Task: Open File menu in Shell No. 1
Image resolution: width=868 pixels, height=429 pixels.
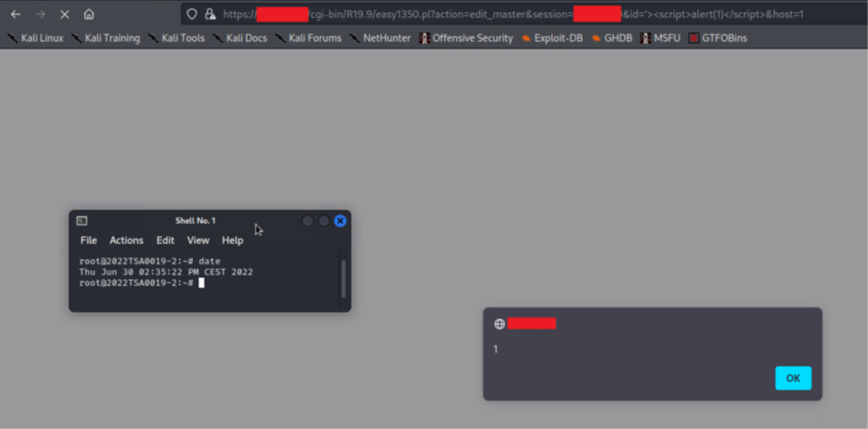Action: 89,240
